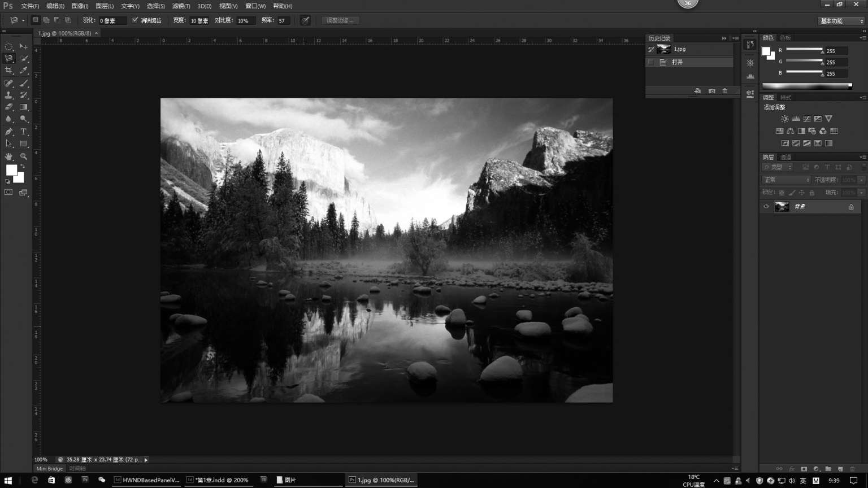The image size is (868, 488).
Task: Select the Hand tool
Action: click(x=8, y=156)
